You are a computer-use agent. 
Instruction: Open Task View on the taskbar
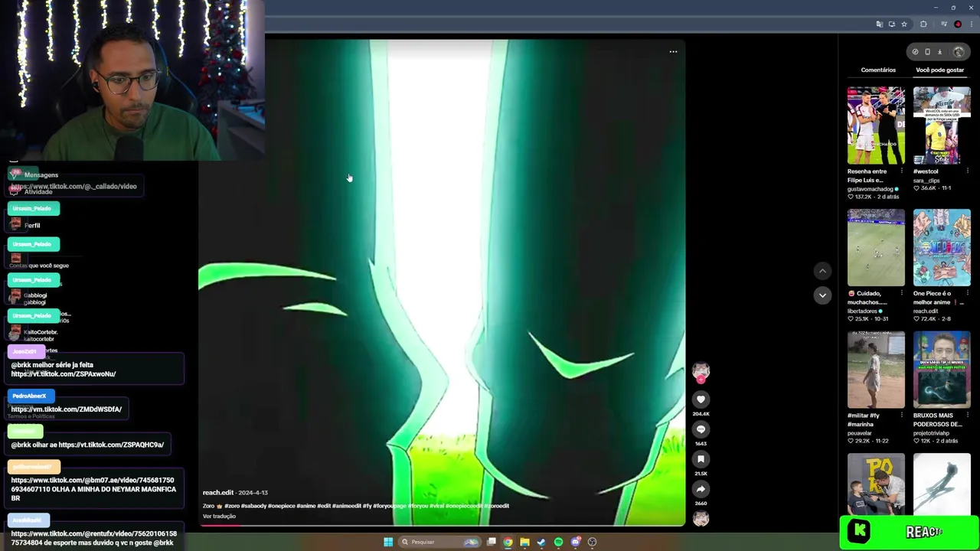[x=491, y=542]
